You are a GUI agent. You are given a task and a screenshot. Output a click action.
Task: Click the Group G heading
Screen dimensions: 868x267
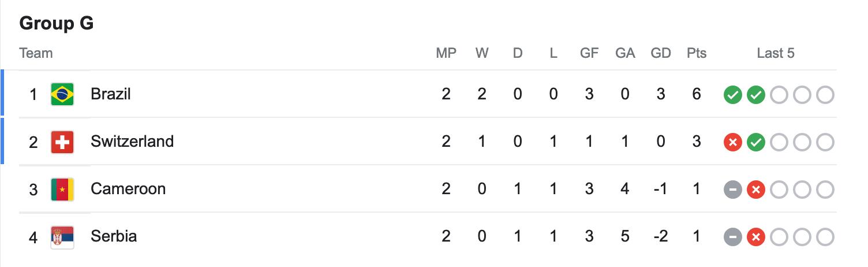click(x=57, y=24)
